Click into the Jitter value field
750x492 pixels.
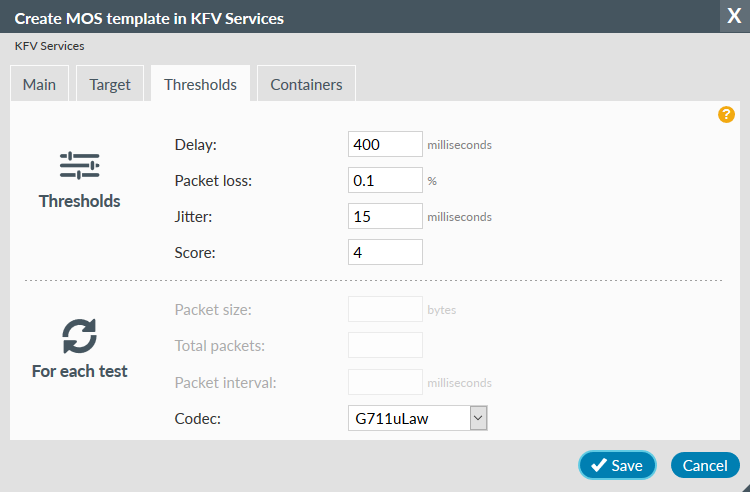click(x=385, y=216)
